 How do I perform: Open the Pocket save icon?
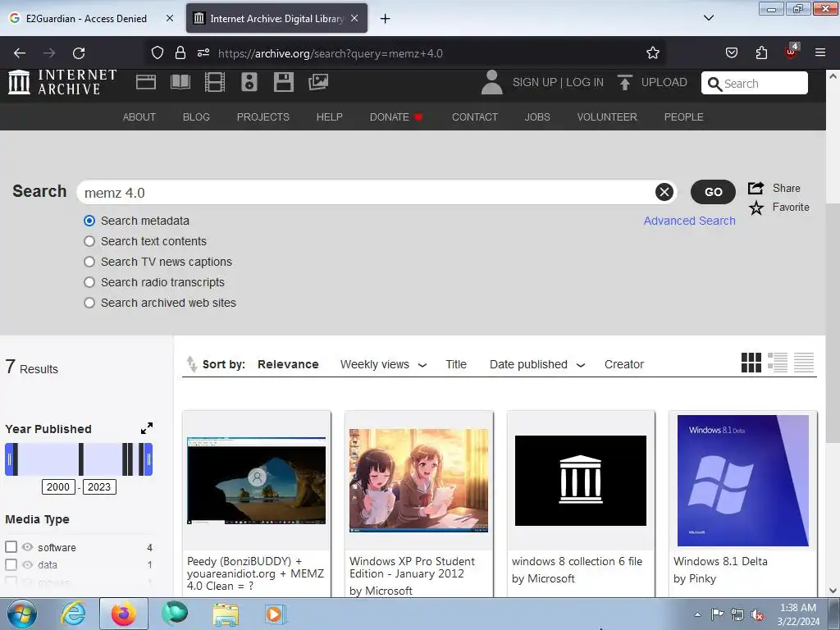click(731, 53)
